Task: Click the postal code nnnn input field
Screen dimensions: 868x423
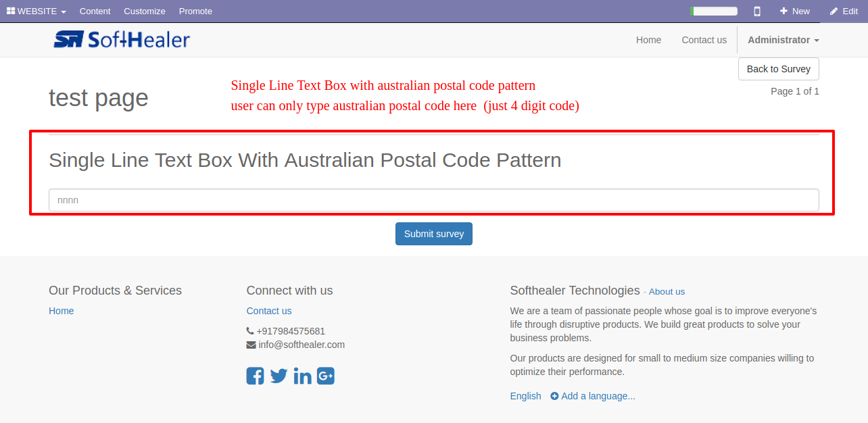Action: (434, 200)
